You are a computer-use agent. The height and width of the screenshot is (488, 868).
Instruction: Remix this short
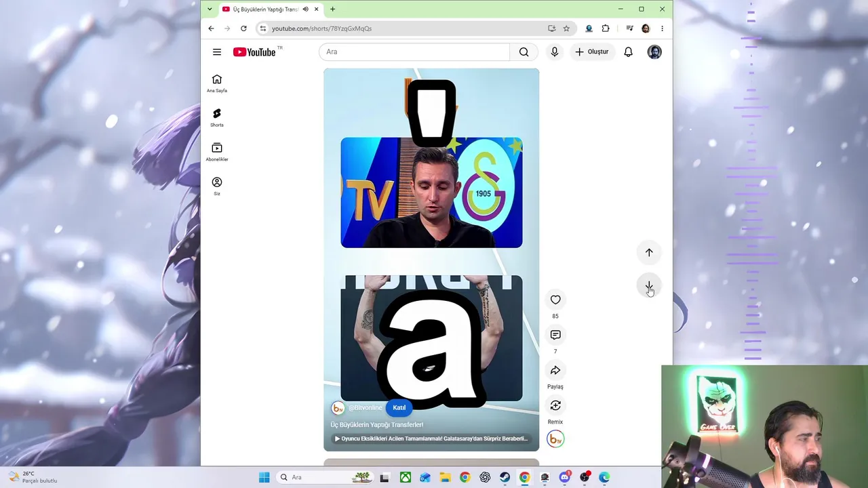tap(555, 405)
